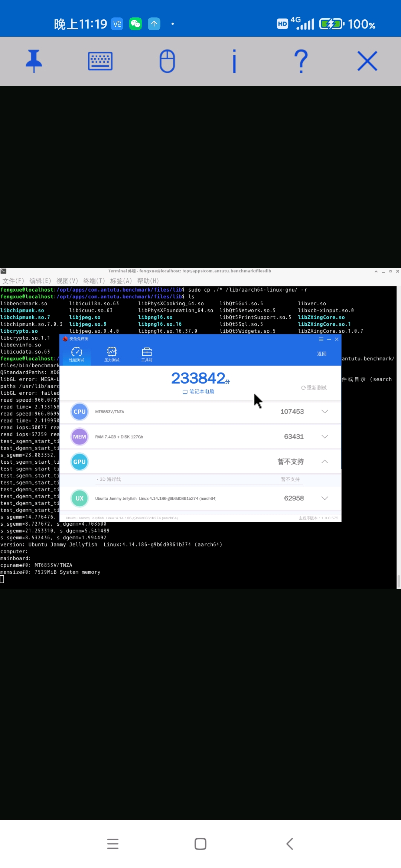Click the MEM score 63431

[x=294, y=437]
